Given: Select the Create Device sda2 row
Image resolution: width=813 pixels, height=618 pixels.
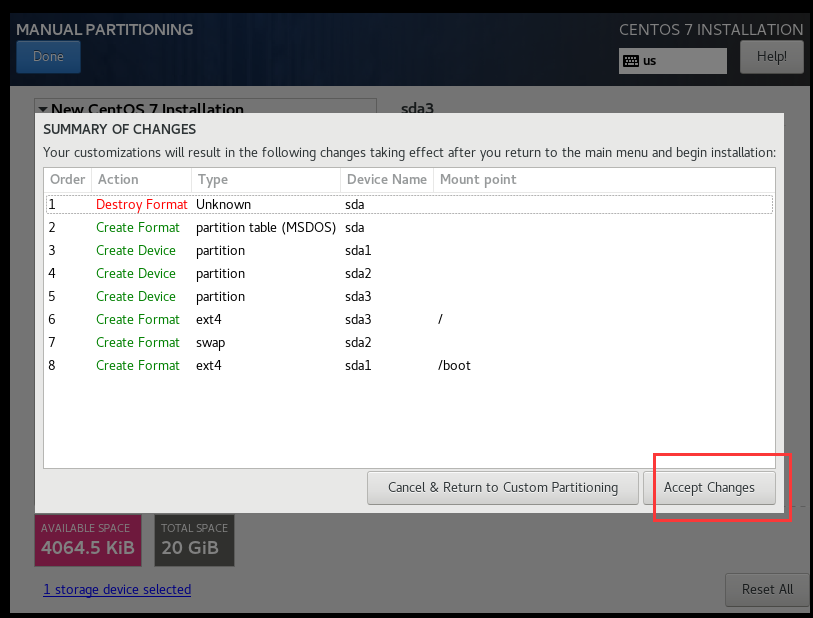Looking at the screenshot, I should (x=410, y=273).
